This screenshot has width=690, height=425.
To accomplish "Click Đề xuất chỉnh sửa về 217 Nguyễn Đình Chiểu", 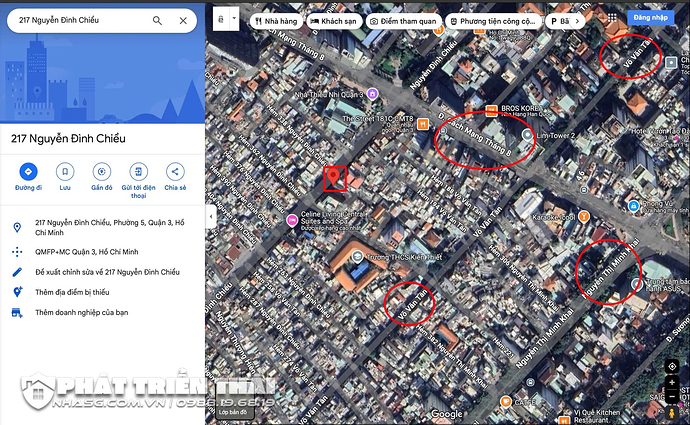I will pyautogui.click(x=107, y=272).
